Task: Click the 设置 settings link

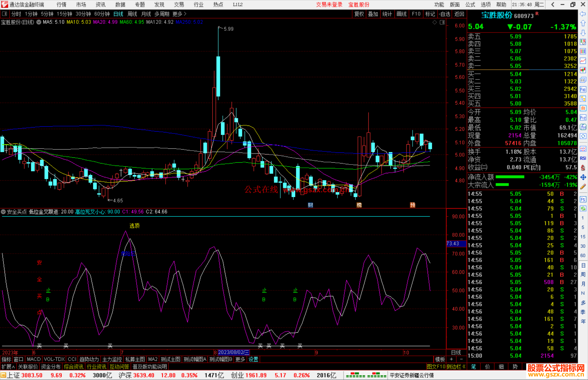Action: (x=253, y=359)
